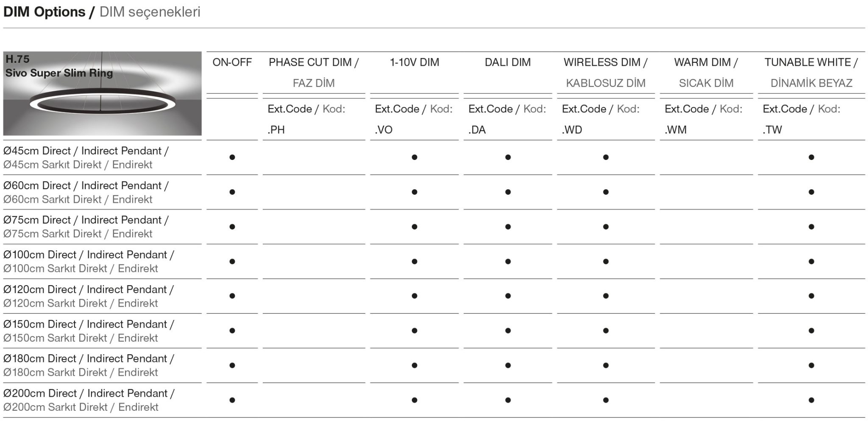Select the PHASE CUT DIM column header
This screenshot has height=423, width=868.
314,62
